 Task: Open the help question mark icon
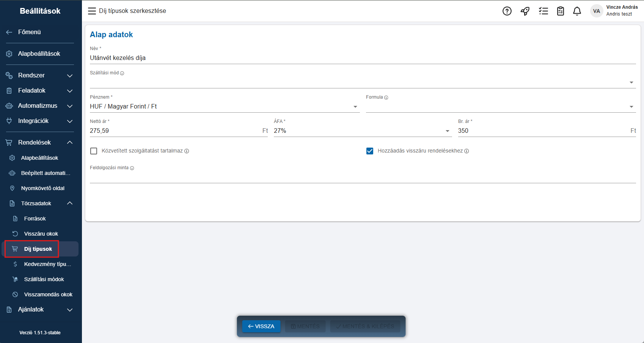click(507, 11)
